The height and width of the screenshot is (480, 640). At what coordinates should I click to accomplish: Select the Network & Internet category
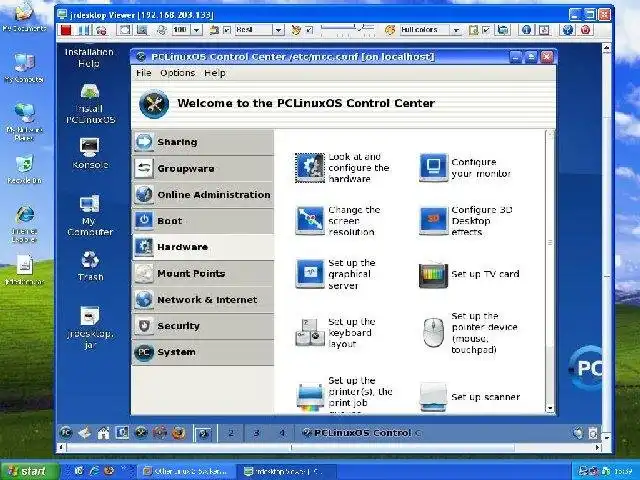tap(203, 300)
